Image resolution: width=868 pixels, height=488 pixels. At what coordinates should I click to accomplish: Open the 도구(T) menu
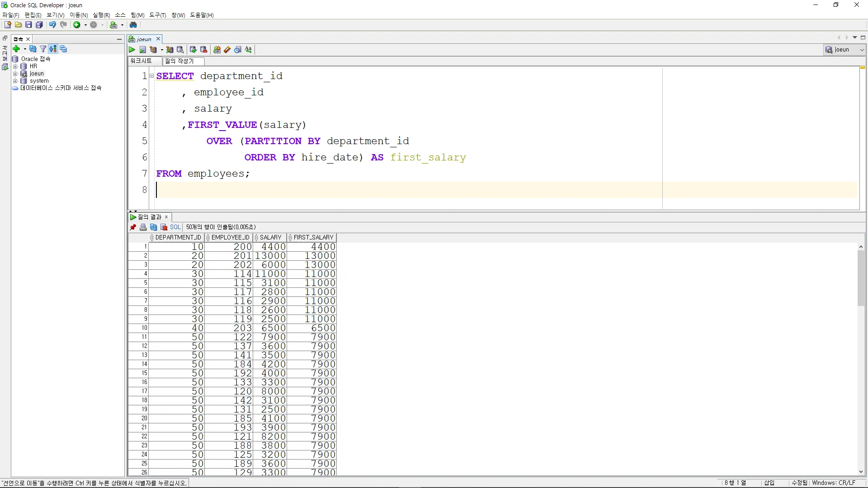click(x=158, y=15)
